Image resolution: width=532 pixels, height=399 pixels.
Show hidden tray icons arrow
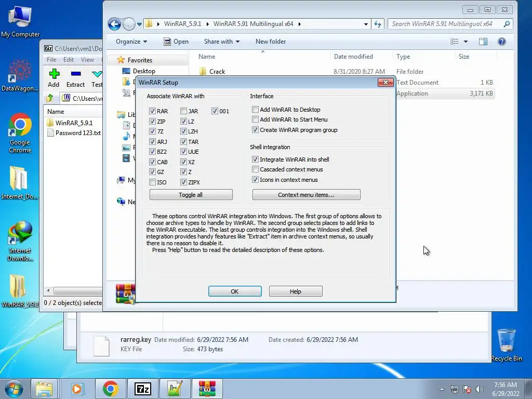point(442,389)
